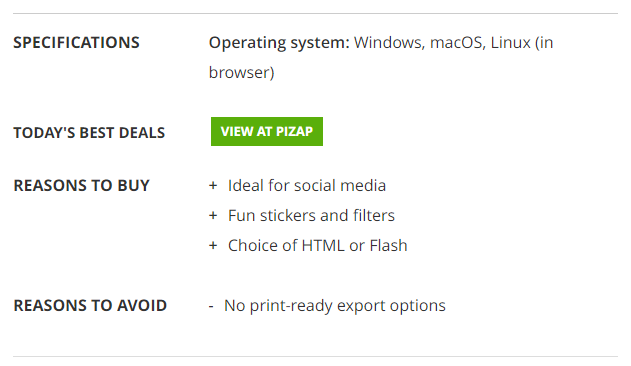Select the Ideal for social media text
The image size is (631, 366).
click(307, 186)
